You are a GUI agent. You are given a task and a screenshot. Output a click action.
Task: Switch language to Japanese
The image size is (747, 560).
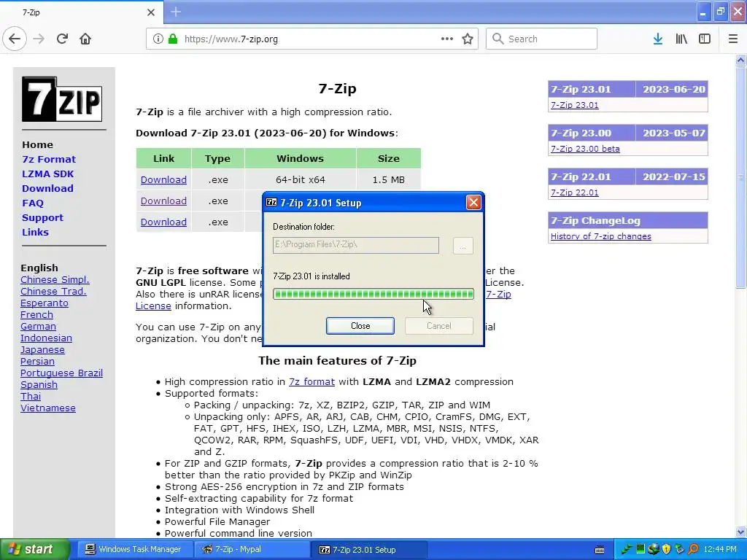click(42, 349)
